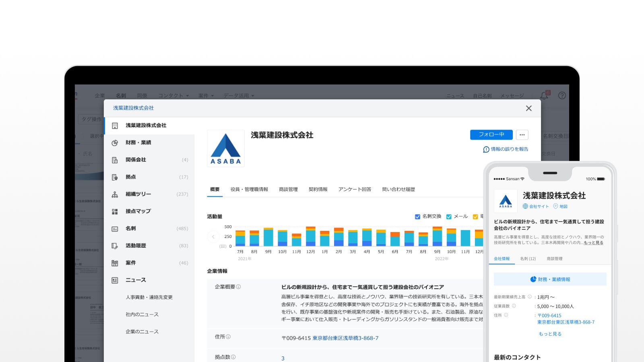Open 財務・業績情報 button on the phone

[550, 279]
